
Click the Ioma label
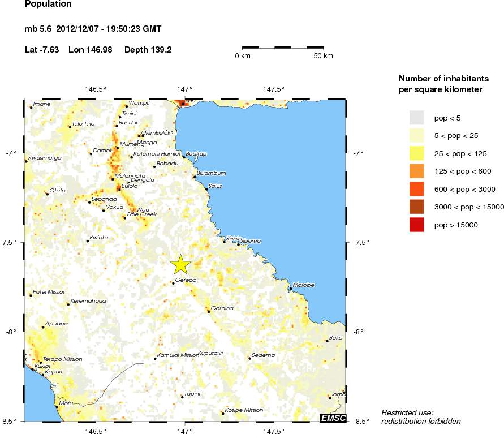coord(339,394)
